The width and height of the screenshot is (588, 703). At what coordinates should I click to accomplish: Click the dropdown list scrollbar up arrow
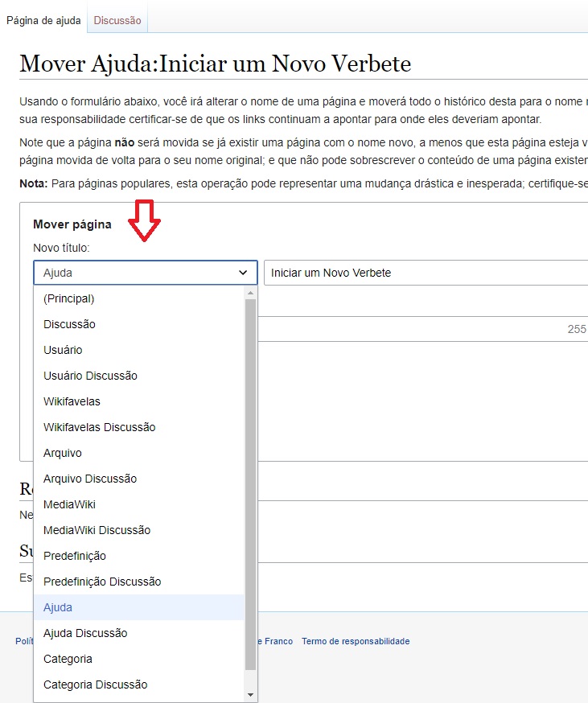[250, 294]
